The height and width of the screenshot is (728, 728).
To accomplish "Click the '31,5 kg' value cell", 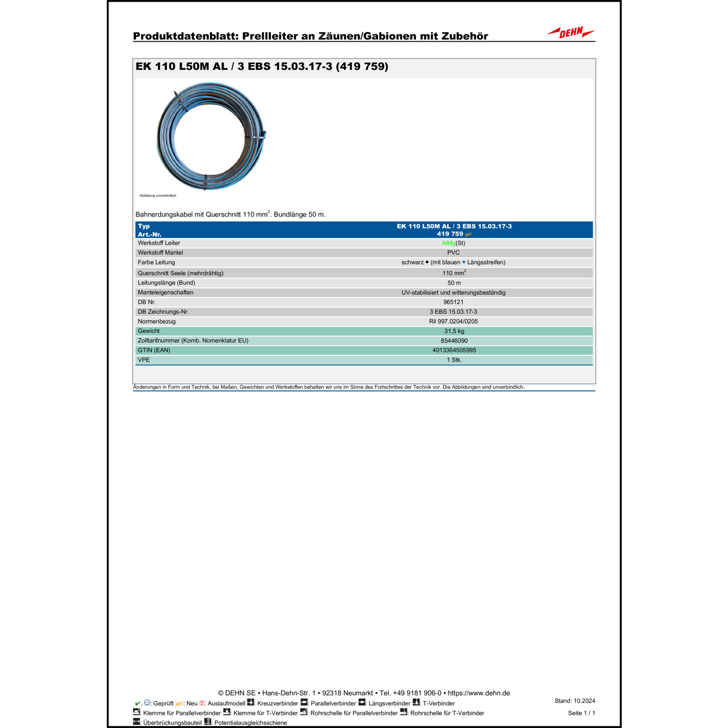I will pos(454,331).
